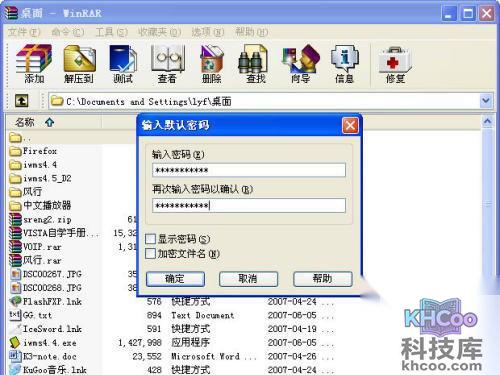The width and height of the screenshot is (500, 375).
Task: Select the GG.txt text file
Action: [x=31, y=315]
